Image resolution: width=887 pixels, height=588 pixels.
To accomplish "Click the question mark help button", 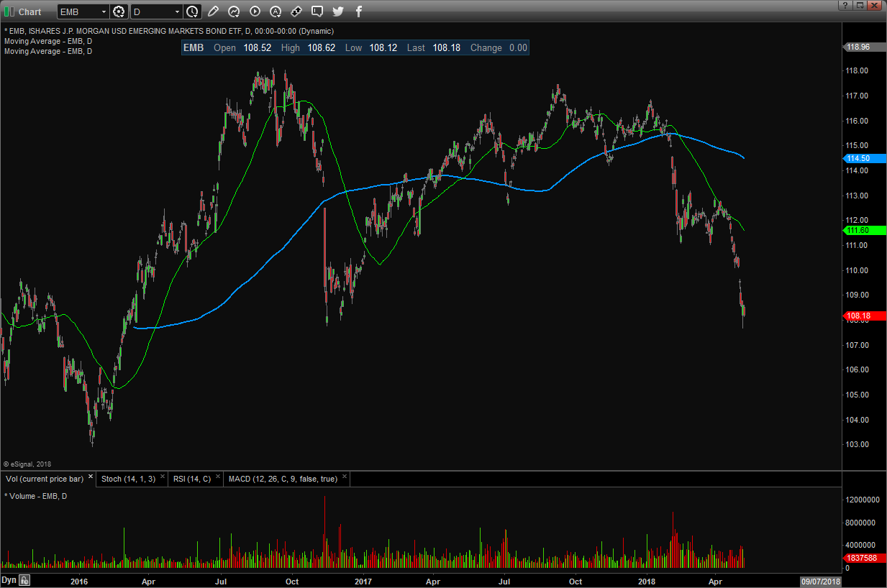I will coord(845,5).
